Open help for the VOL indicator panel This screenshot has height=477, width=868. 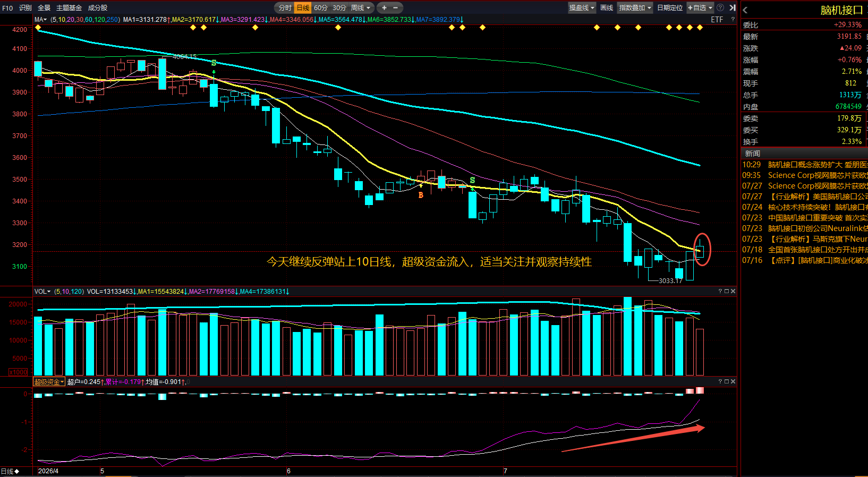[720, 291]
